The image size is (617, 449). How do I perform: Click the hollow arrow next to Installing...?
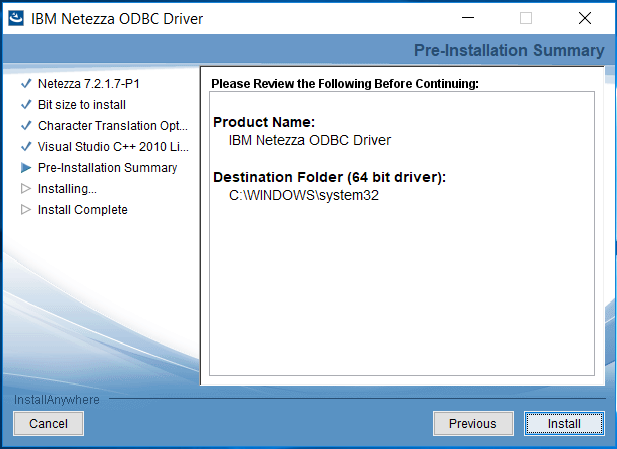point(26,189)
